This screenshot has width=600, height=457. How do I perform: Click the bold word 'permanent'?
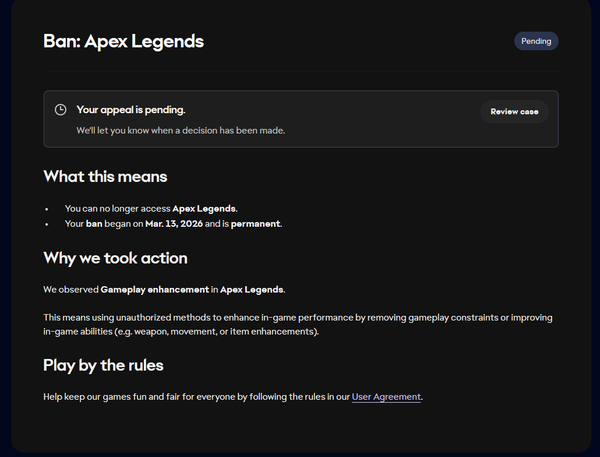tap(255, 223)
